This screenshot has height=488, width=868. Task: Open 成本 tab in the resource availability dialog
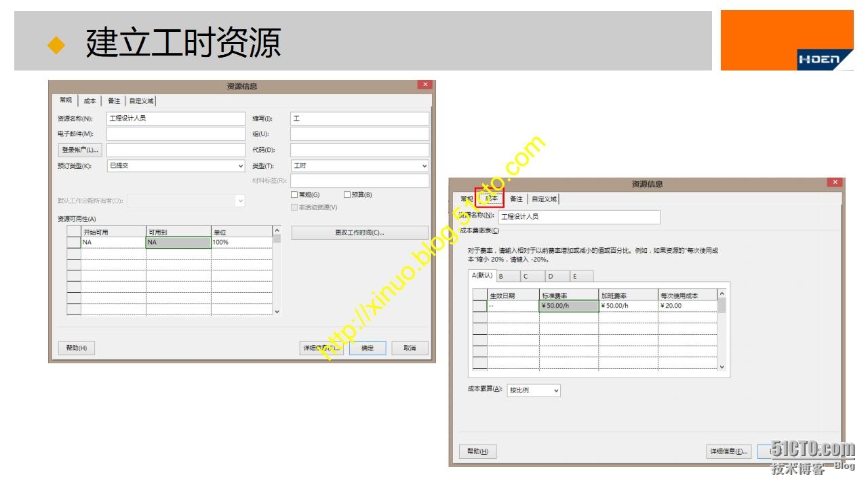click(90, 101)
